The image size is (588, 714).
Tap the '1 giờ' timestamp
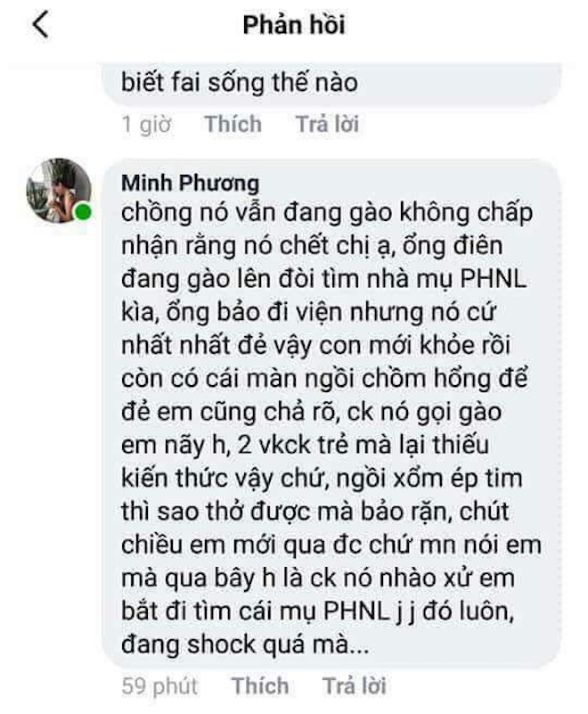click(x=147, y=124)
